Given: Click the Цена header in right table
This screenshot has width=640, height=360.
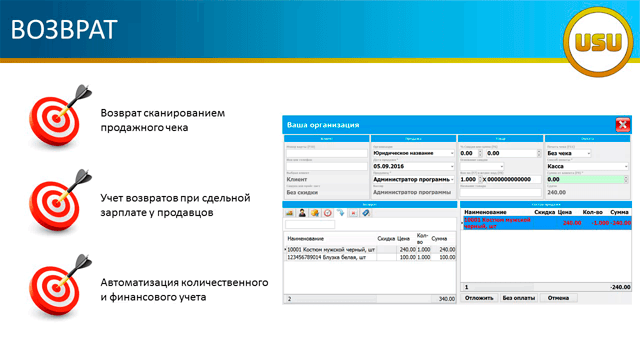Looking at the screenshot, I should 565,212.
